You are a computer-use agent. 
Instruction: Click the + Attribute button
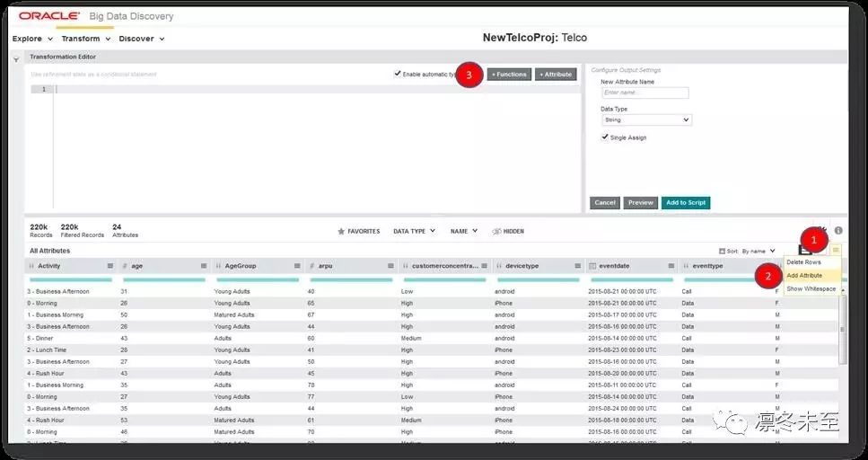point(556,75)
